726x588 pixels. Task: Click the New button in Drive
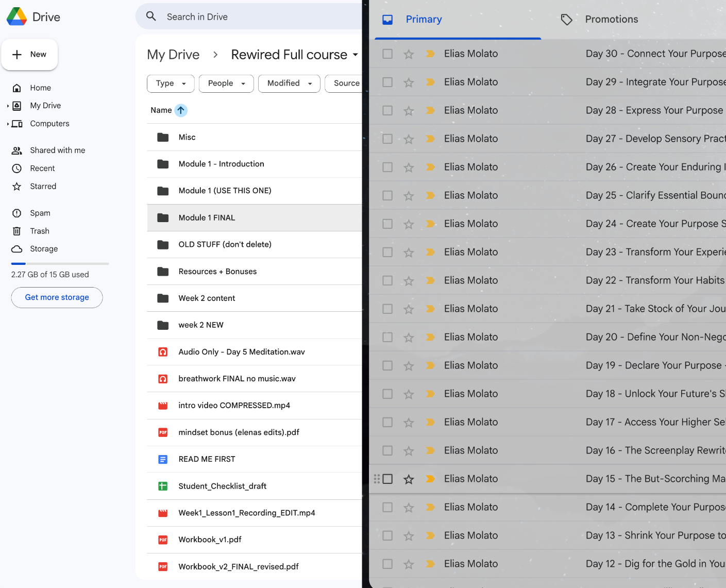click(29, 55)
